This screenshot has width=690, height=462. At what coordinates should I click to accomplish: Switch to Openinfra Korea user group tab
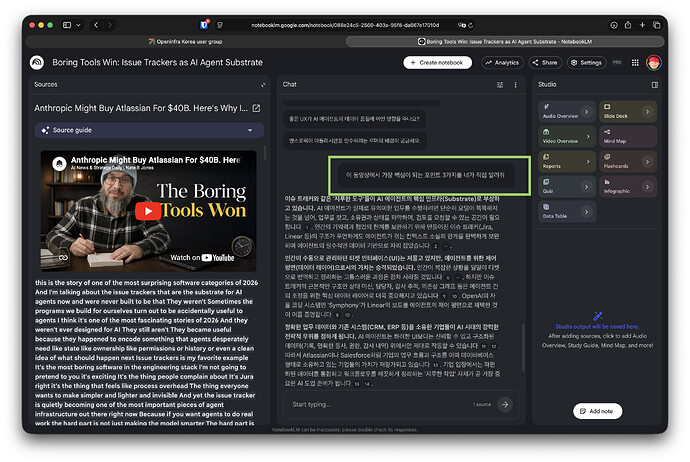(x=185, y=42)
